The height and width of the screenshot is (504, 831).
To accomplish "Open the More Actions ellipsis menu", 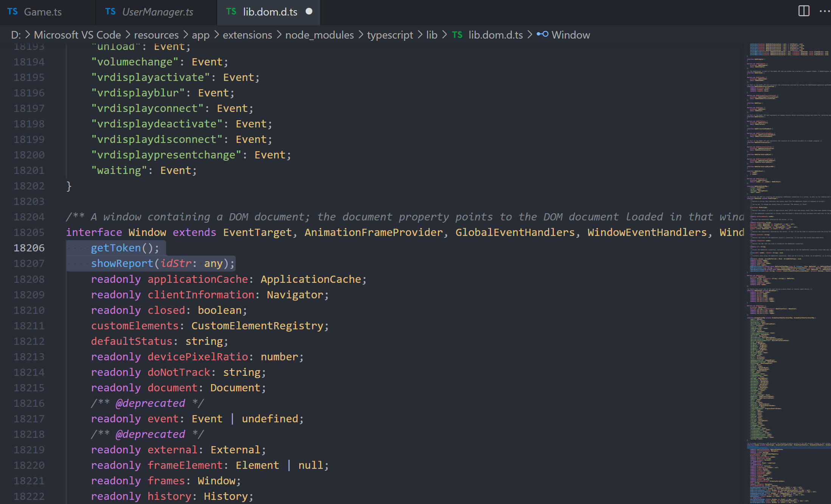I will pos(825,11).
